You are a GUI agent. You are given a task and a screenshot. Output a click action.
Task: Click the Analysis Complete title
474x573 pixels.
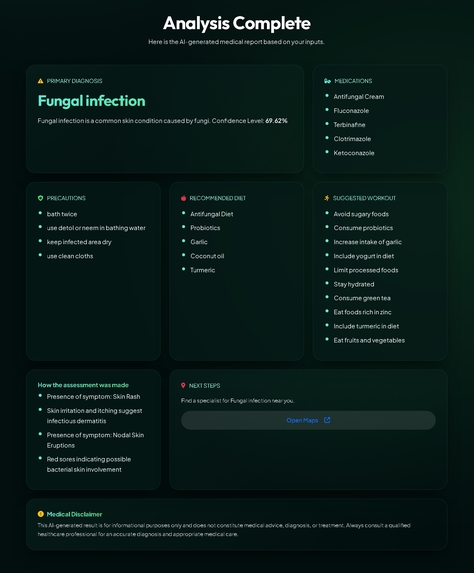(237, 23)
